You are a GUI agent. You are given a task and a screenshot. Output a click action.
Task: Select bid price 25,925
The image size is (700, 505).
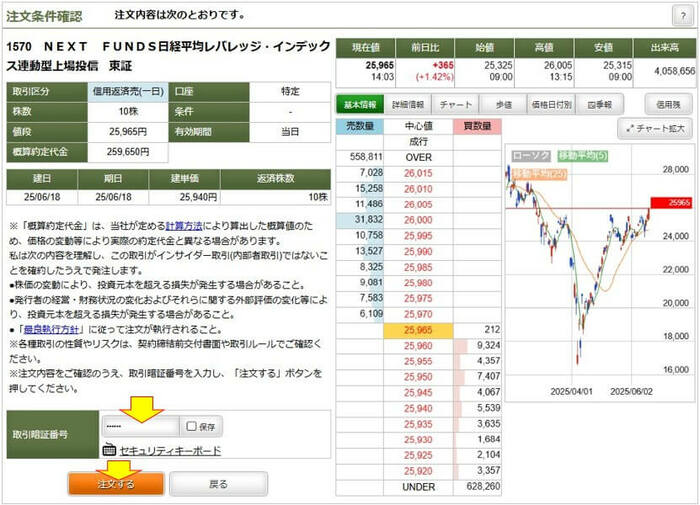click(418, 455)
